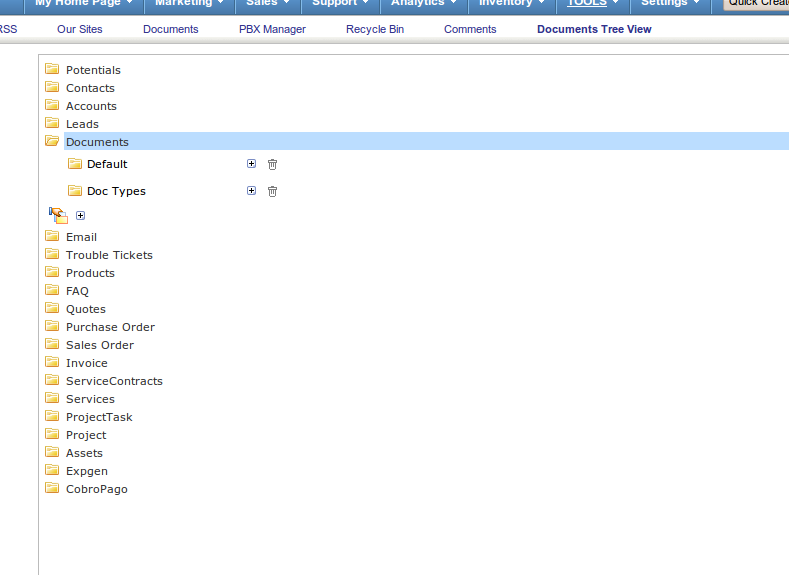Click the plus icon beside Default folder

point(251,164)
